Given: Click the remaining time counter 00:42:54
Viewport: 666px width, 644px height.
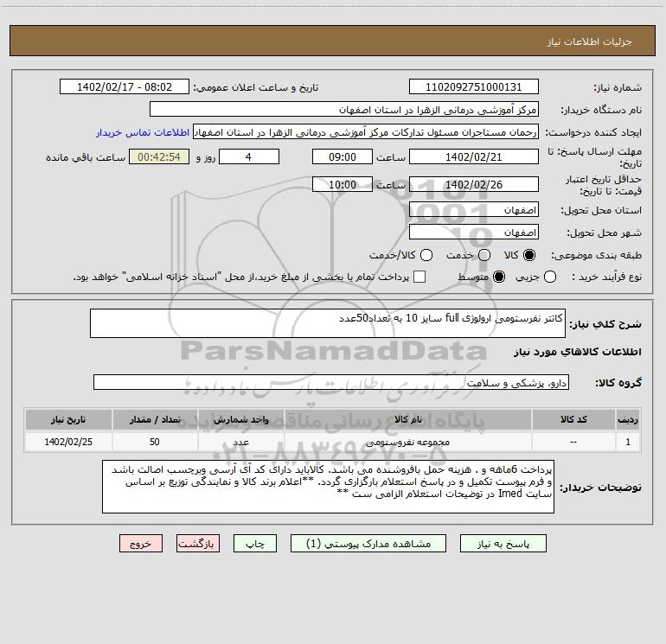Looking at the screenshot, I should pos(159,157).
